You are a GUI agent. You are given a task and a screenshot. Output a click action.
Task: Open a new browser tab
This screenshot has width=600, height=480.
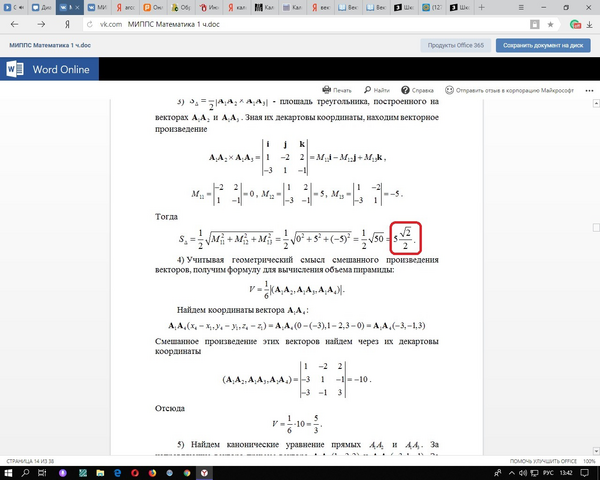(481, 7)
